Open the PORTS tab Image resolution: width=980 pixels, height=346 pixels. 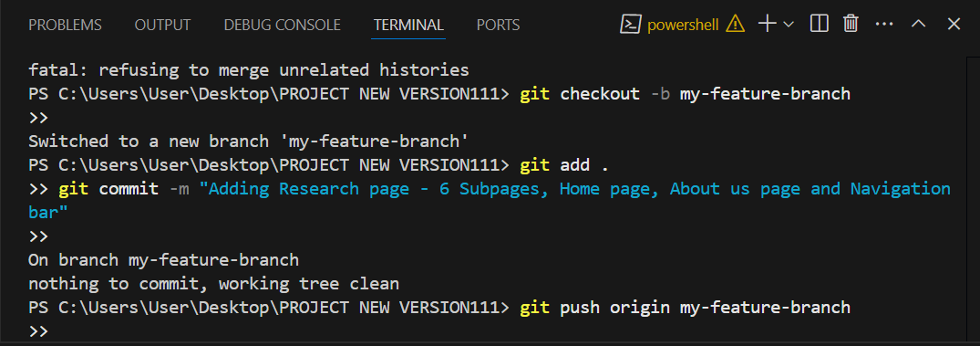(498, 25)
